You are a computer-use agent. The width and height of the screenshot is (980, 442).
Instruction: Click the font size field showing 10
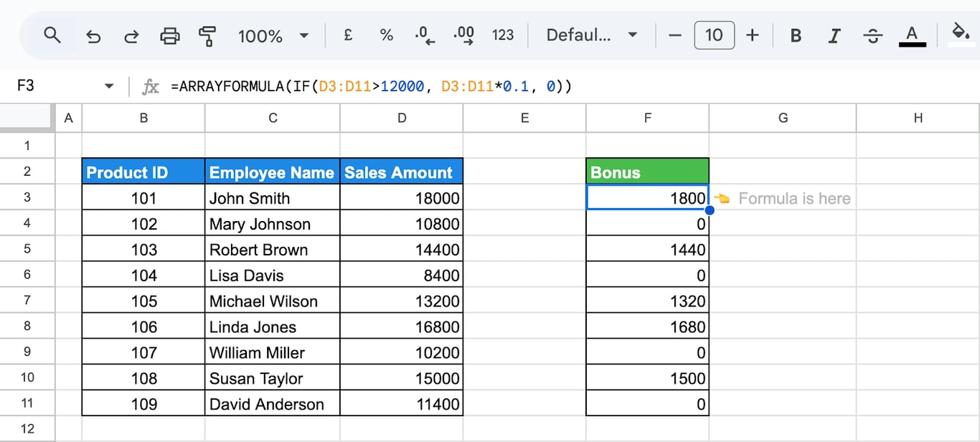pyautogui.click(x=714, y=35)
